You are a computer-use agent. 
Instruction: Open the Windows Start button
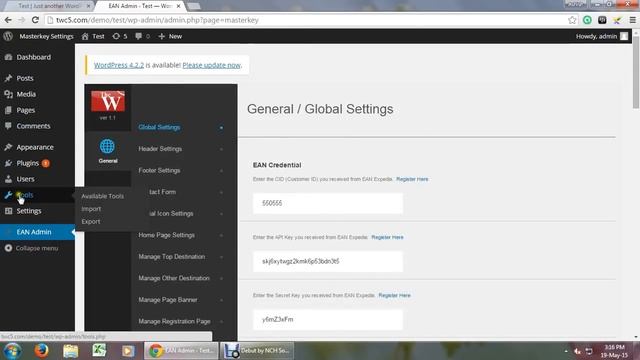coord(12,351)
